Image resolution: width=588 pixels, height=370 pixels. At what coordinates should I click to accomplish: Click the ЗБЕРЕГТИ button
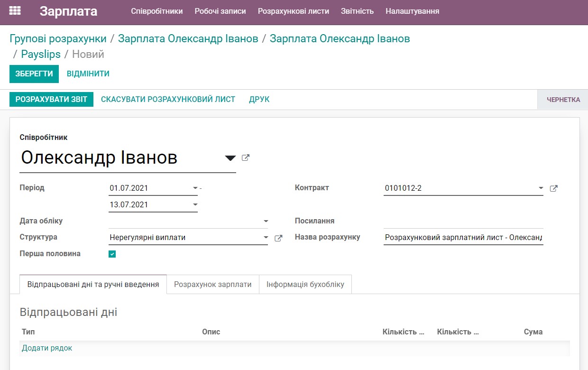tap(34, 74)
